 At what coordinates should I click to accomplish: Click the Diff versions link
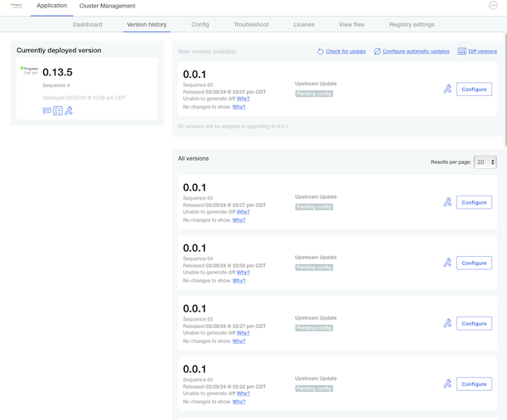483,51
